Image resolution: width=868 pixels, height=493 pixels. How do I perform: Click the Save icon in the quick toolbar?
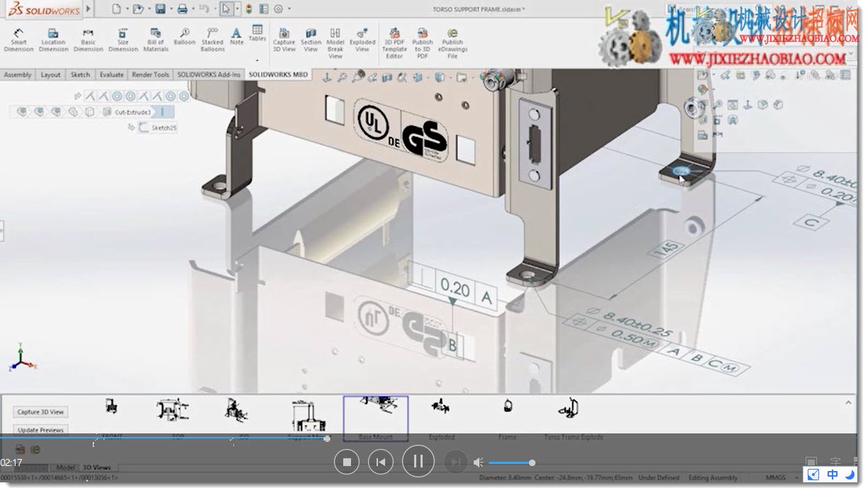click(x=160, y=9)
